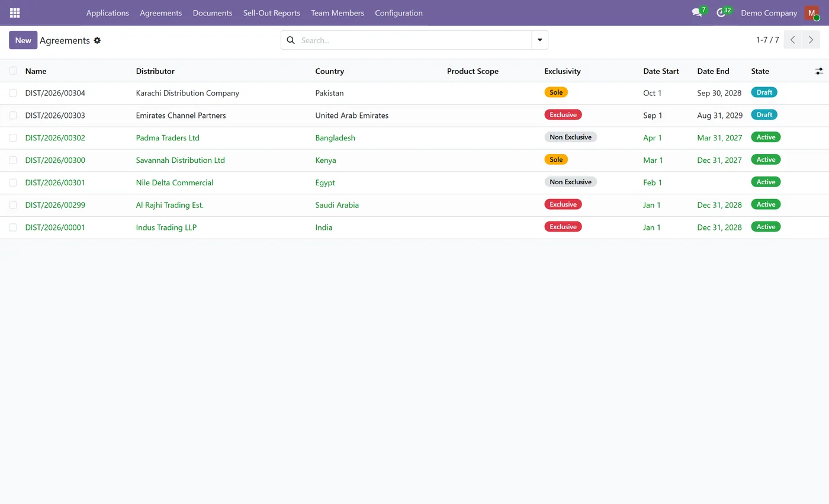Click the Bangladesh country cell
The height and width of the screenshot is (504, 829).
click(335, 138)
